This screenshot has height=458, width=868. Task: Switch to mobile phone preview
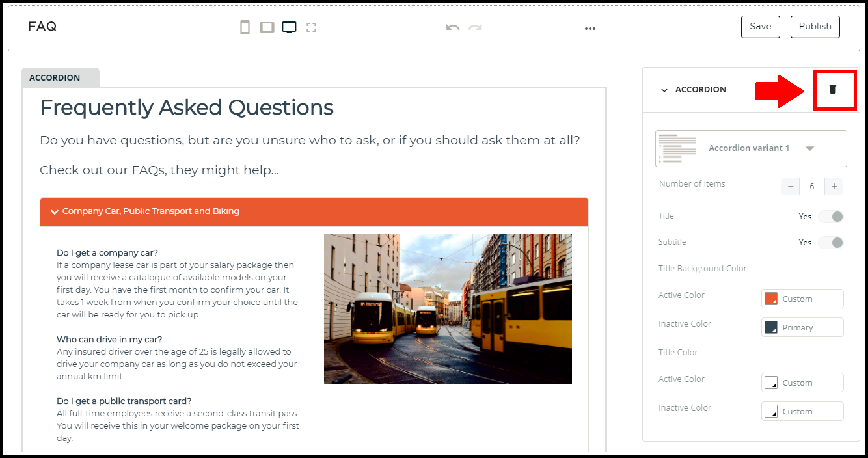click(245, 27)
